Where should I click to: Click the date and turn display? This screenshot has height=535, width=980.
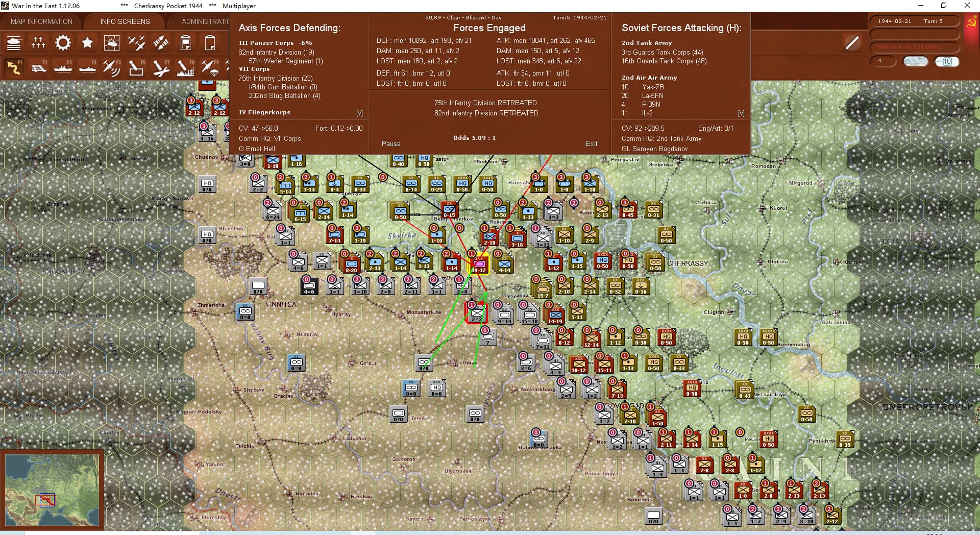coord(914,21)
